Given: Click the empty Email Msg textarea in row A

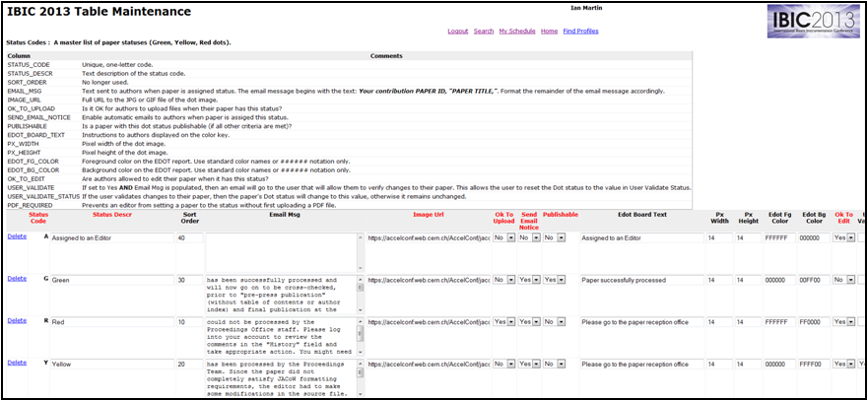Looking at the screenshot, I should [x=285, y=252].
